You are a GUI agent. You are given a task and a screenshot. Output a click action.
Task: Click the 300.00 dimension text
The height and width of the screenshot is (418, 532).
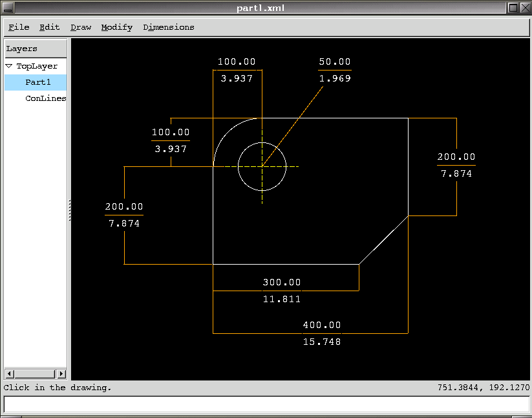click(281, 283)
